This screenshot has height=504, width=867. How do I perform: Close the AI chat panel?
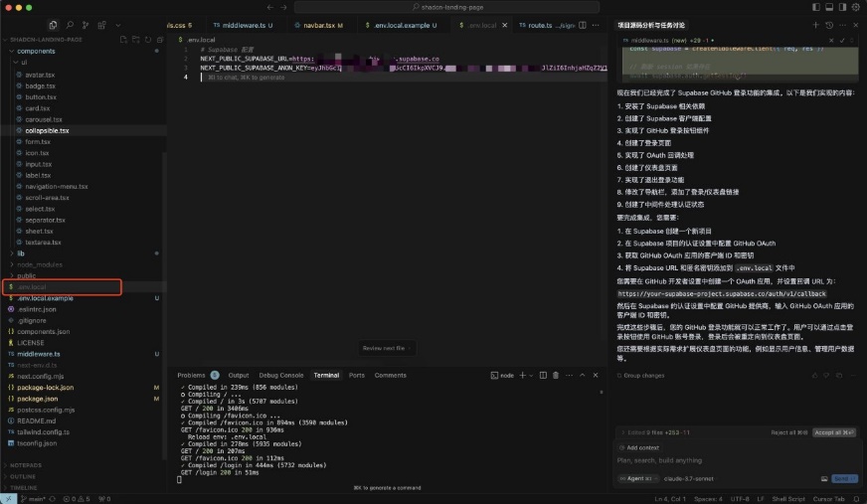(x=855, y=25)
